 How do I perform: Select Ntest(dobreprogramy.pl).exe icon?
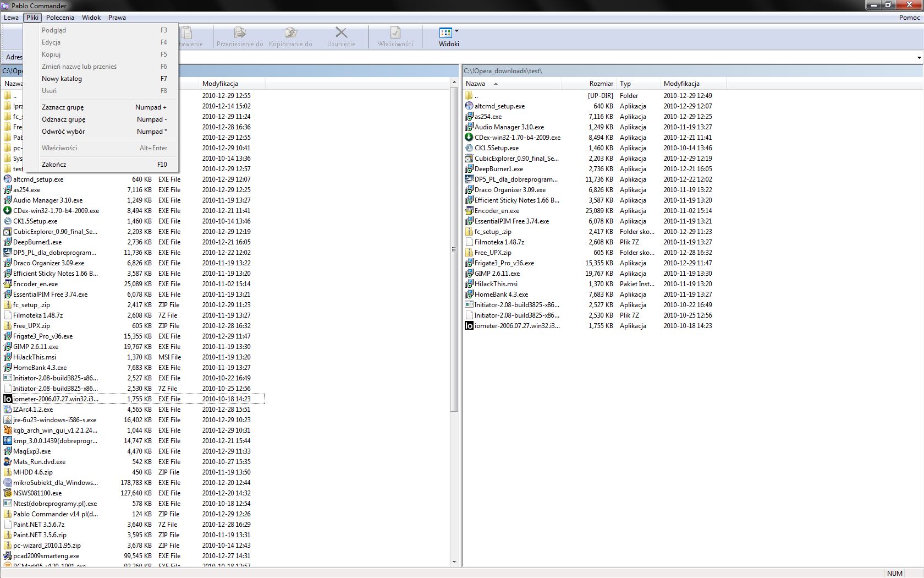[x=8, y=503]
